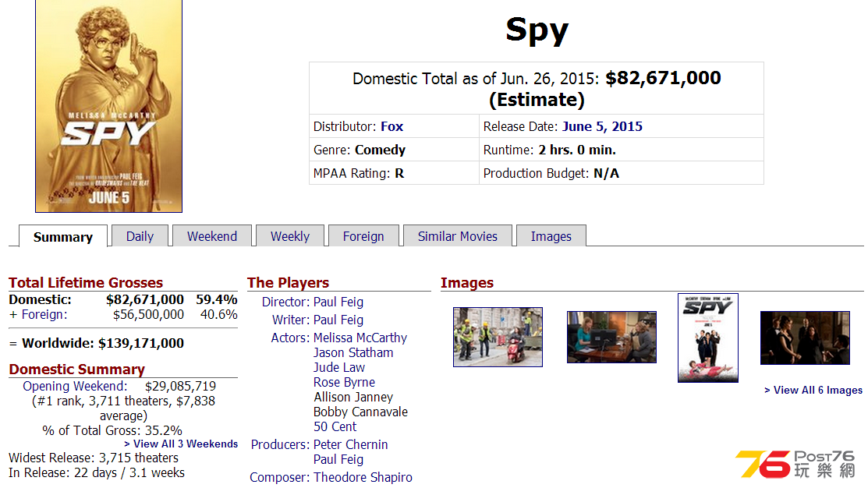Click the Jude Law link

coord(339,367)
